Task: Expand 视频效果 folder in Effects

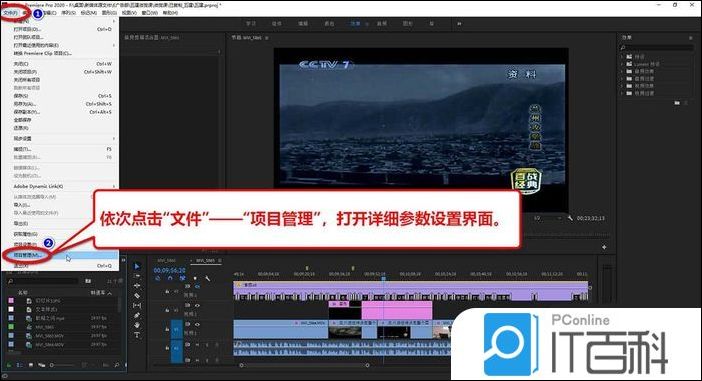Action: point(622,86)
